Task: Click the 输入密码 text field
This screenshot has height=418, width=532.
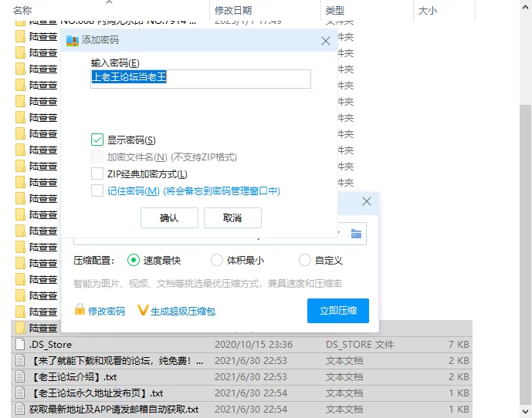Action: 201,78
